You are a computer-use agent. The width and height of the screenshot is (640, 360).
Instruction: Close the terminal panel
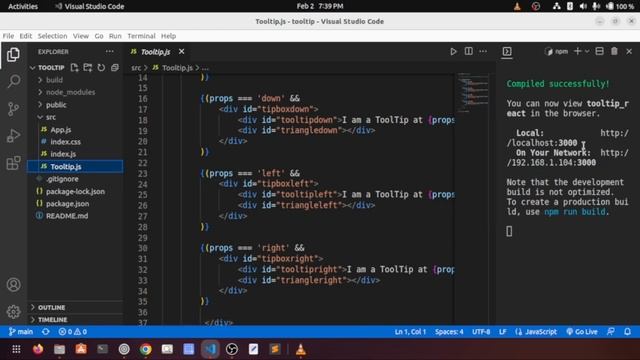tap(629, 51)
